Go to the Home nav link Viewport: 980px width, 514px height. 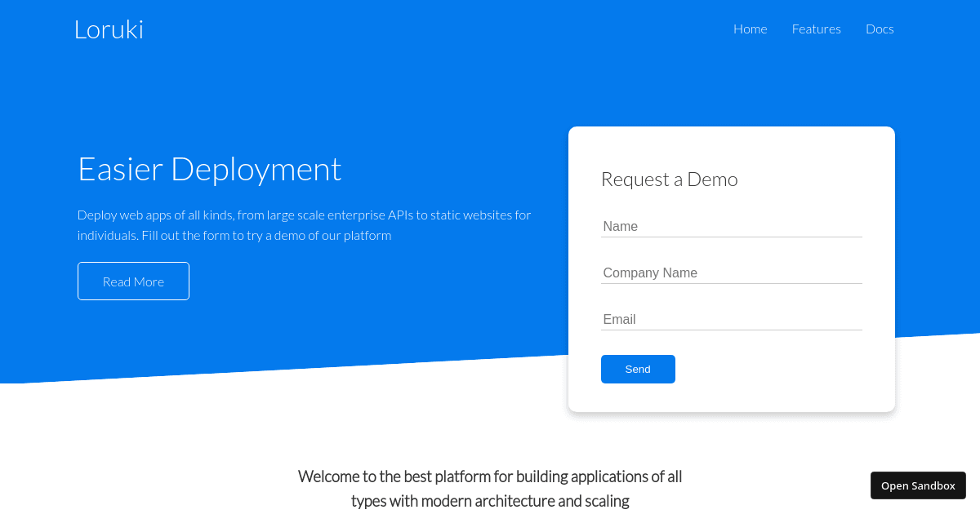point(750,29)
